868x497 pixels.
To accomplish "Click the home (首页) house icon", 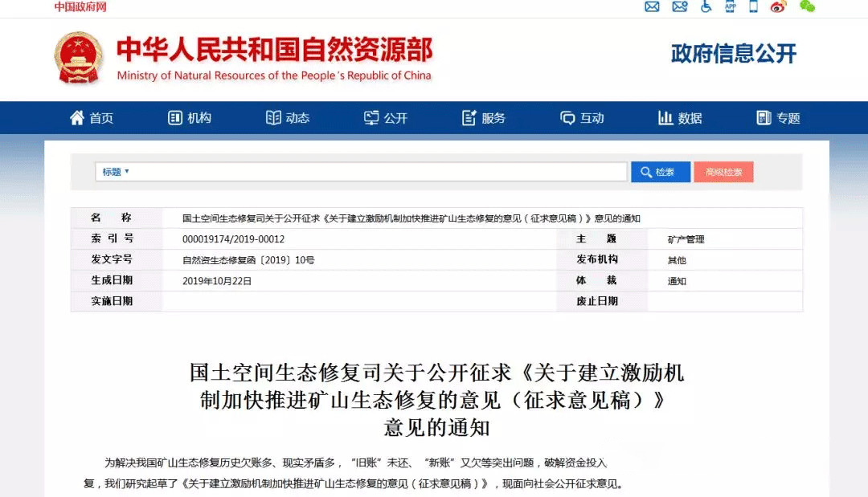I will click(x=76, y=117).
